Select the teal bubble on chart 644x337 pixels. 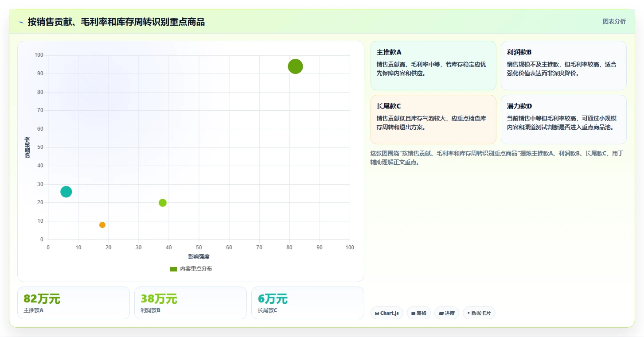click(66, 192)
